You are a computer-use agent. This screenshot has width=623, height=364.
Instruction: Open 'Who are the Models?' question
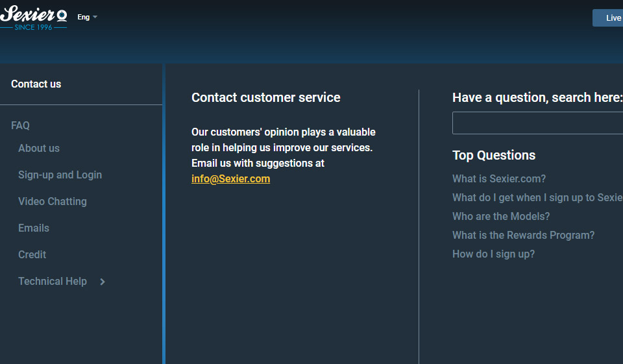click(x=501, y=216)
